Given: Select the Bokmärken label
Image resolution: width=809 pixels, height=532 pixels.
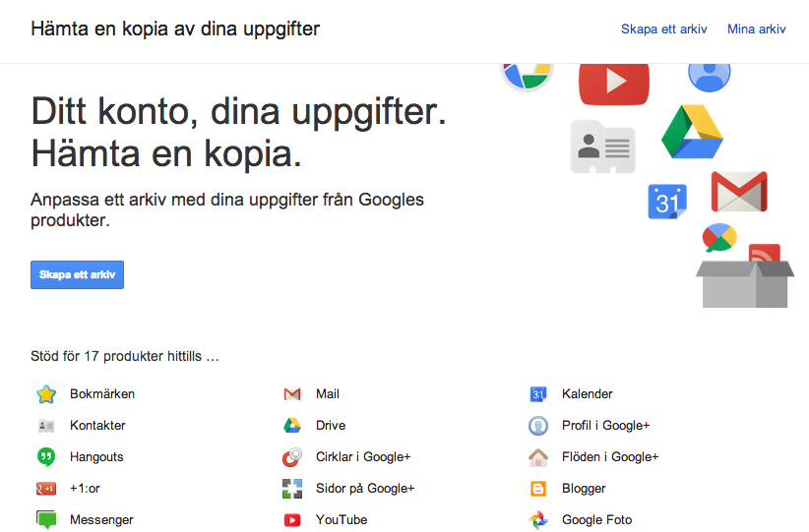Looking at the screenshot, I should [x=102, y=394].
